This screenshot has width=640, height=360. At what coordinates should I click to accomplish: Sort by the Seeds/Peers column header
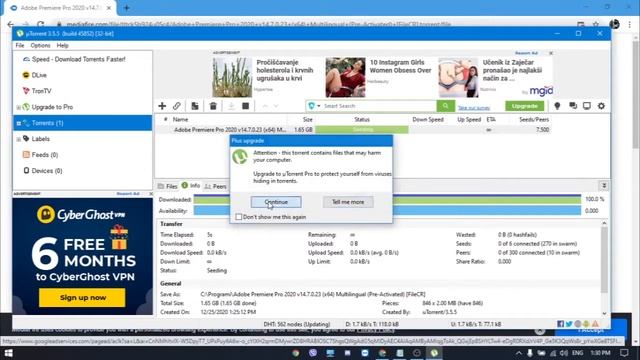coord(534,120)
